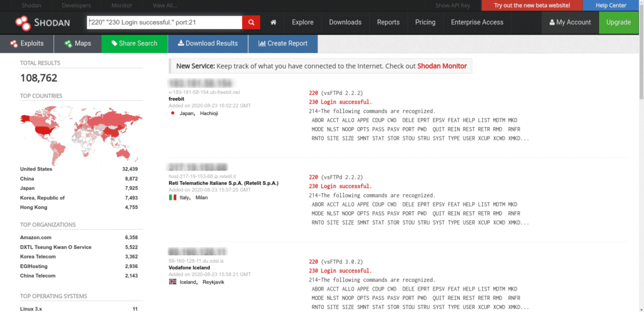Click Reti Telematiche Italiane S.p.A. name
The width and height of the screenshot is (644, 312).
point(223,183)
